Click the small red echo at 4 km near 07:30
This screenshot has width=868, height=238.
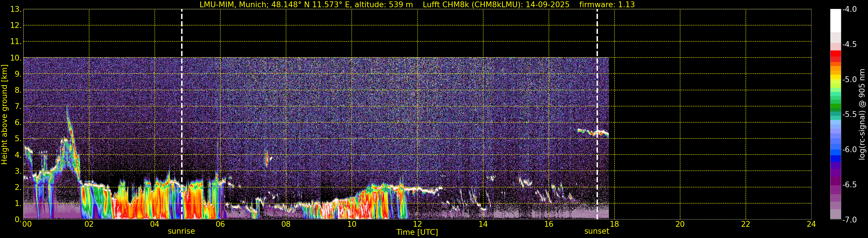click(267, 159)
